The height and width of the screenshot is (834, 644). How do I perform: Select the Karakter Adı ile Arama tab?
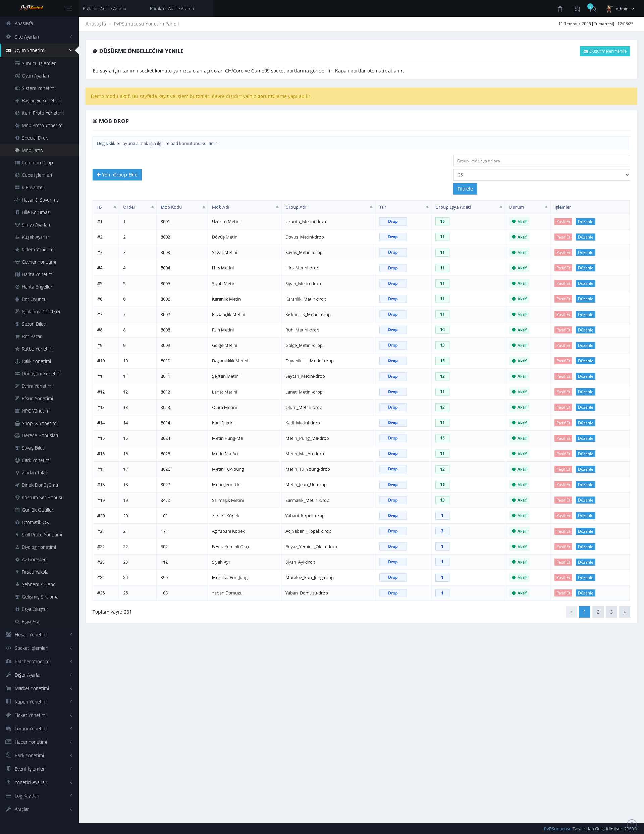pyautogui.click(x=172, y=8)
